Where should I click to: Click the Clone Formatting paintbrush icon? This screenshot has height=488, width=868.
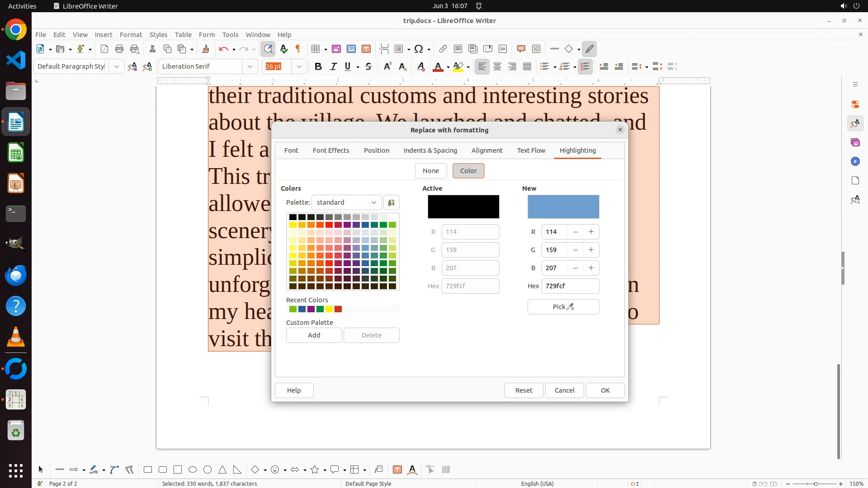[206, 49]
